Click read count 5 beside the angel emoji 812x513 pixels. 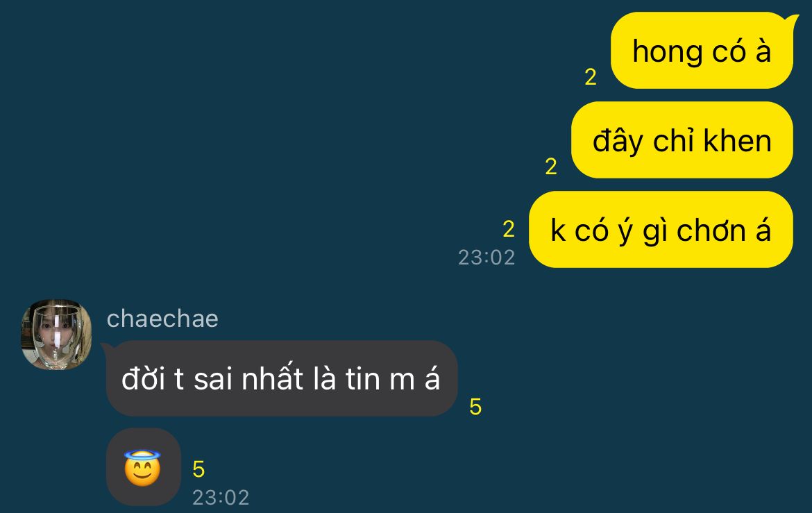198,469
